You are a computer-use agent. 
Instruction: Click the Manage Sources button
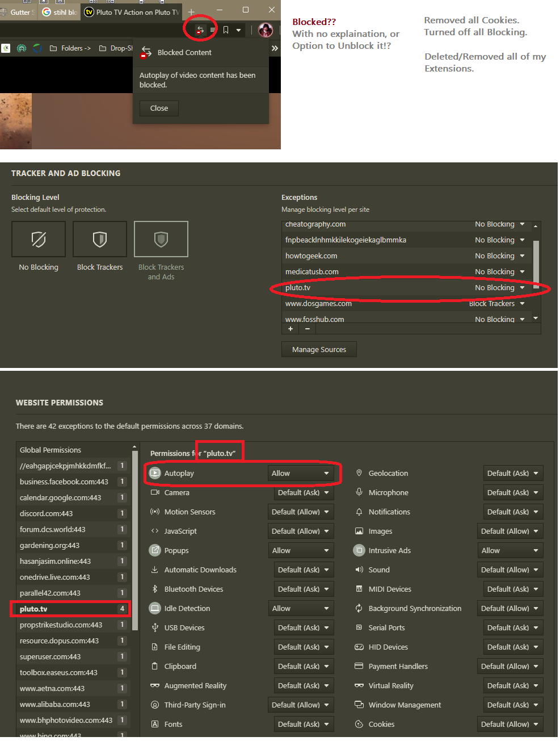click(318, 349)
